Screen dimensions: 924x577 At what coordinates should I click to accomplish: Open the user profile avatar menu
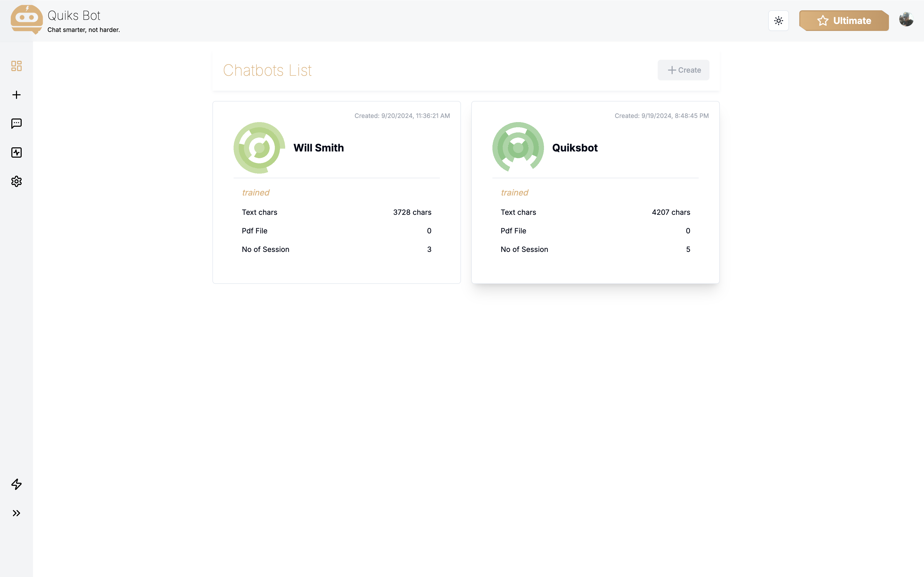(x=906, y=19)
